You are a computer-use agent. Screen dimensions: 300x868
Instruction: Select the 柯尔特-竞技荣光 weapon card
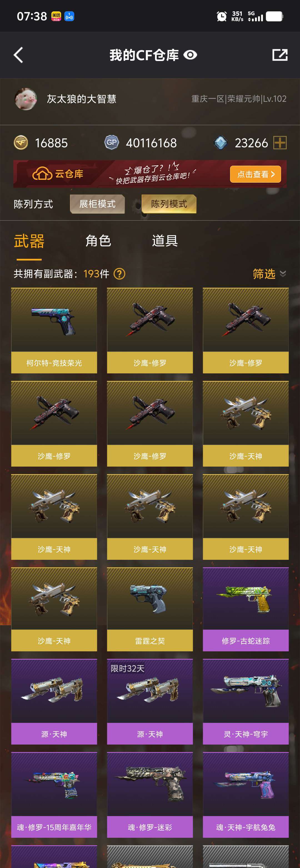click(x=54, y=331)
